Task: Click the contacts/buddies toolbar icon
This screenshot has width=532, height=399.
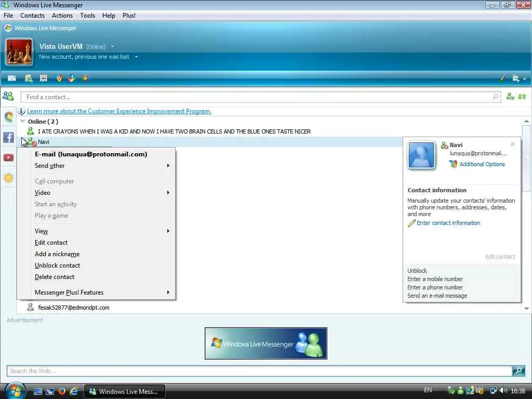Action: pos(29,78)
